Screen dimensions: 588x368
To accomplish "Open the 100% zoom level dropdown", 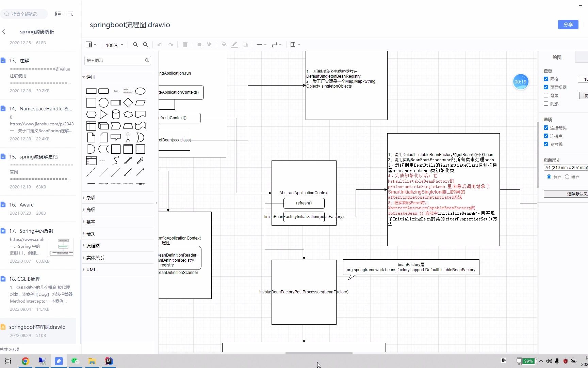I will click(x=114, y=45).
